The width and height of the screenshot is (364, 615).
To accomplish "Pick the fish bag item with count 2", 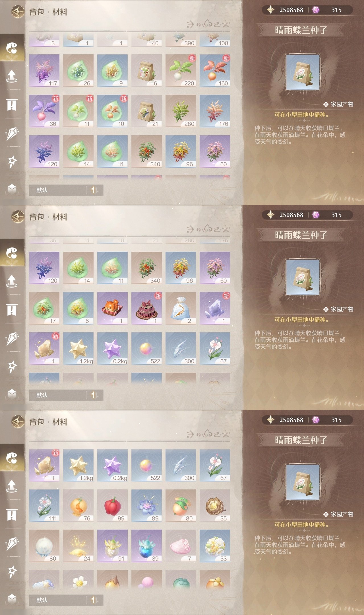I will (x=181, y=308).
